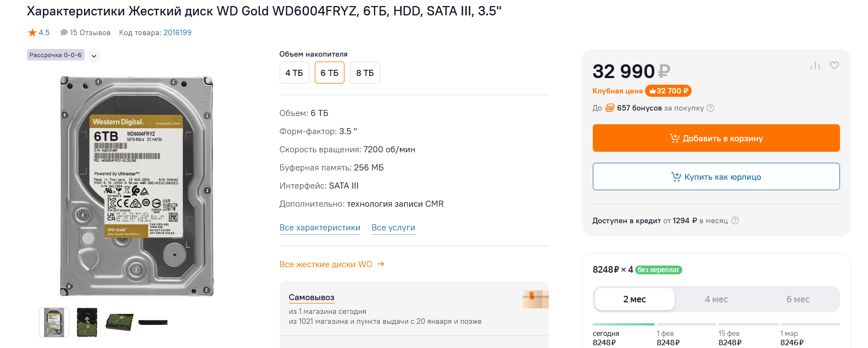Open the 15 reviews comment icon
The height and width of the screenshot is (348, 868).
(64, 32)
